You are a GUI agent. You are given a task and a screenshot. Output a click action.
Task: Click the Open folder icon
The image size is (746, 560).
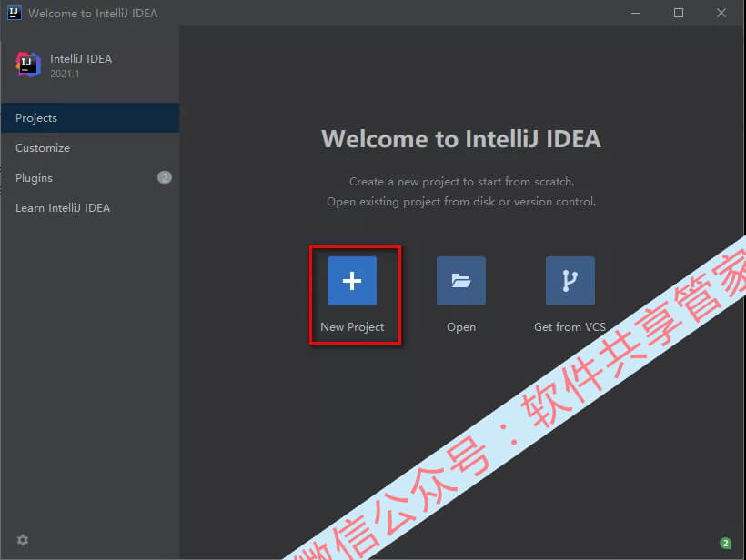(x=461, y=281)
